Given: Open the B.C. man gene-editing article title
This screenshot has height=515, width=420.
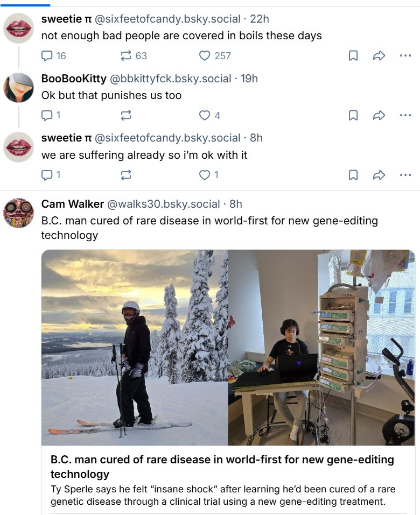Looking at the screenshot, I should click(222, 467).
